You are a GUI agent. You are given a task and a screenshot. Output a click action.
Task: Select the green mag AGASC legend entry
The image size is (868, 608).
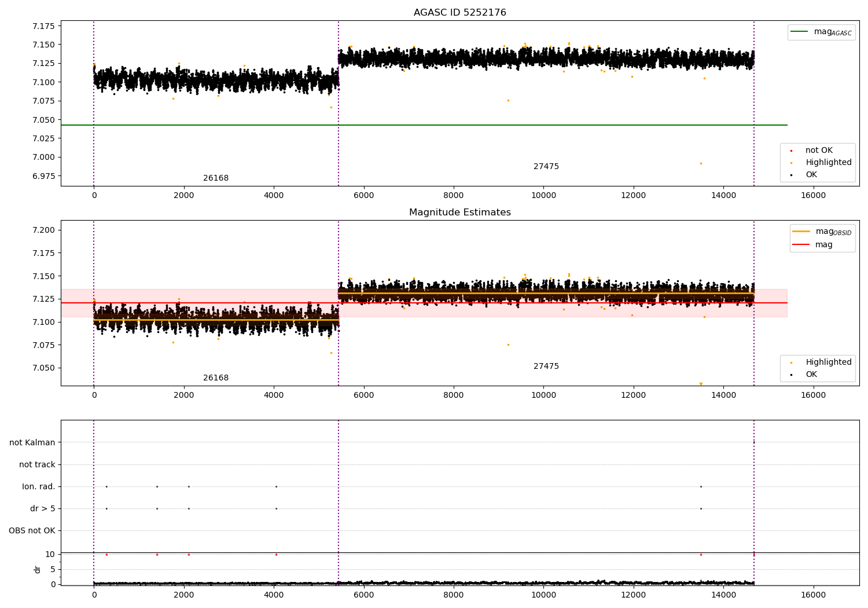tap(821, 32)
